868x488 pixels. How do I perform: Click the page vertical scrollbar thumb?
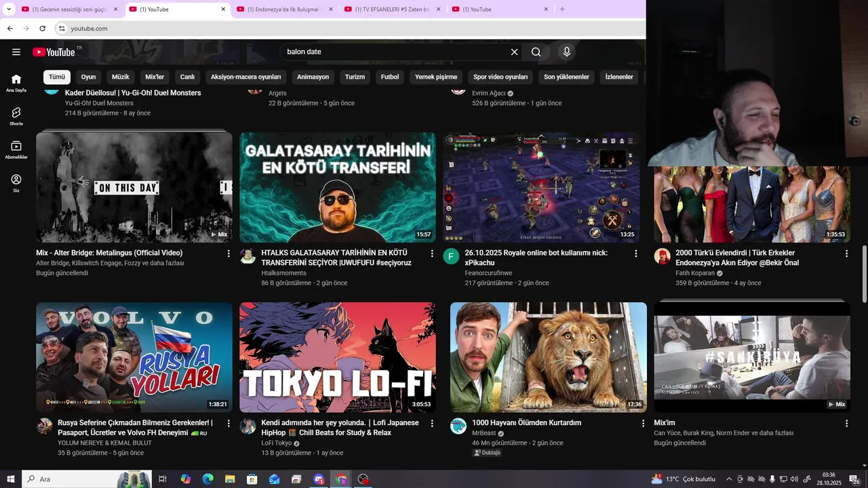point(864,274)
